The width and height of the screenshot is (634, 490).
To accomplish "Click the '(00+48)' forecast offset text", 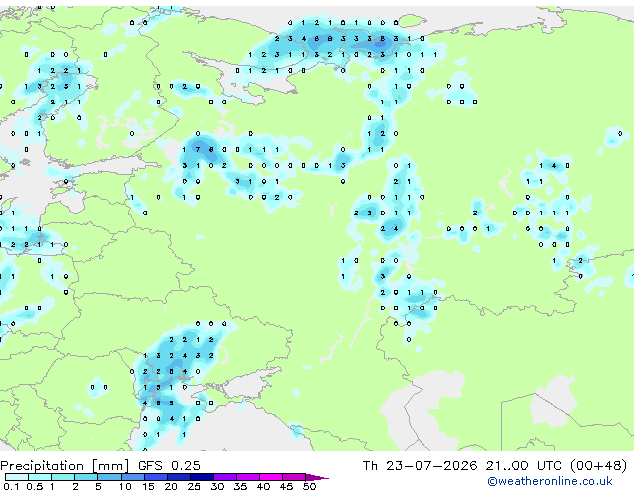I will (598, 466).
